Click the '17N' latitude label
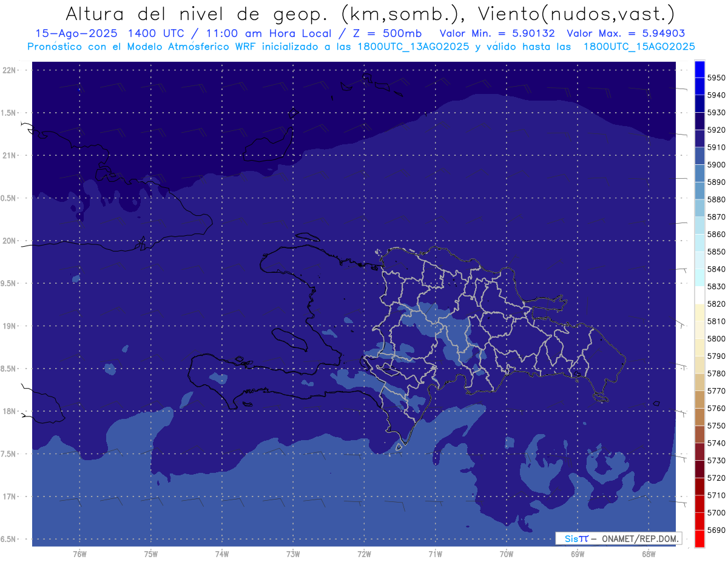 tap(10, 497)
